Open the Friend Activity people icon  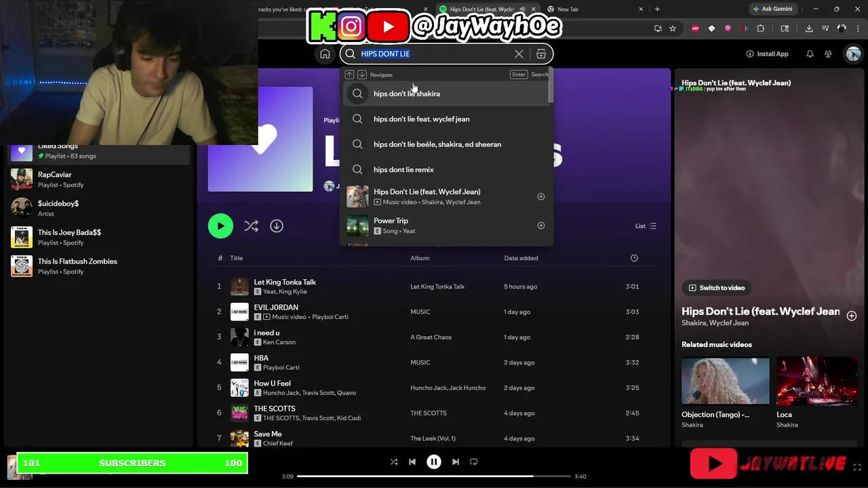(x=828, y=54)
